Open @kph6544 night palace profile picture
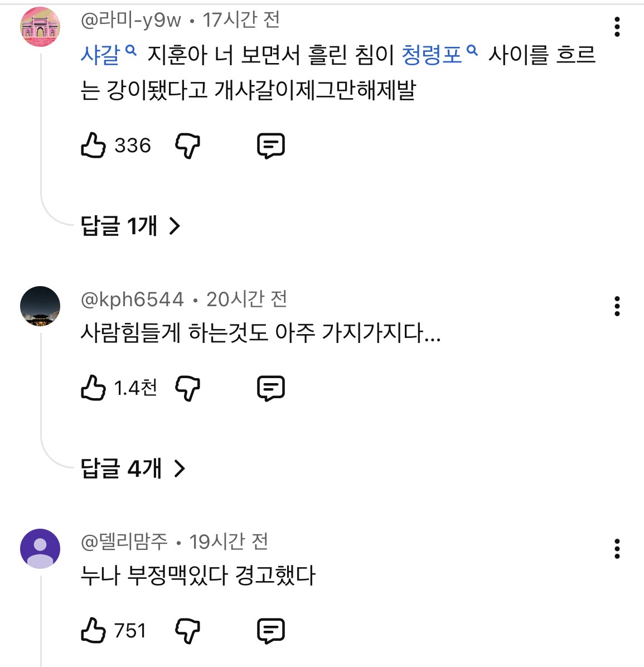 point(40,306)
